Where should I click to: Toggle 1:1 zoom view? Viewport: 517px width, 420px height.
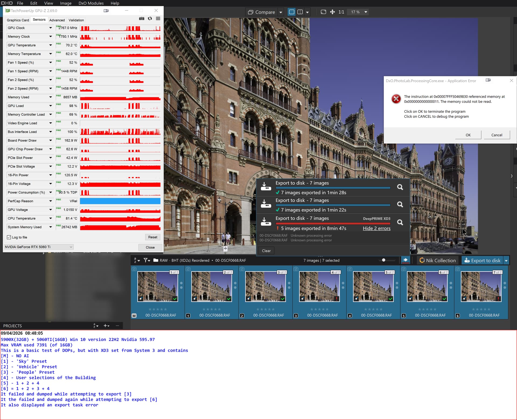341,12
